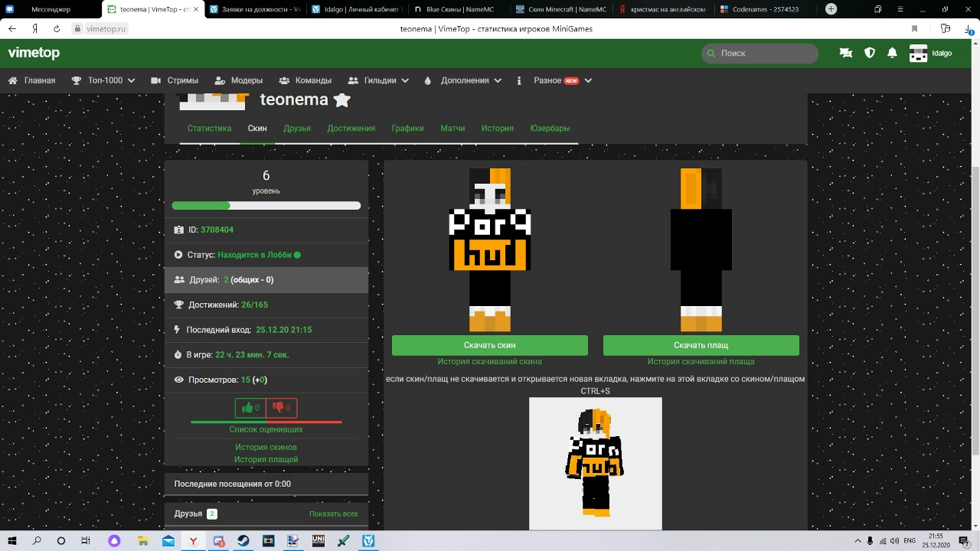Reload the page with refresh icon
This screenshot has width=980, height=551.
click(x=57, y=28)
